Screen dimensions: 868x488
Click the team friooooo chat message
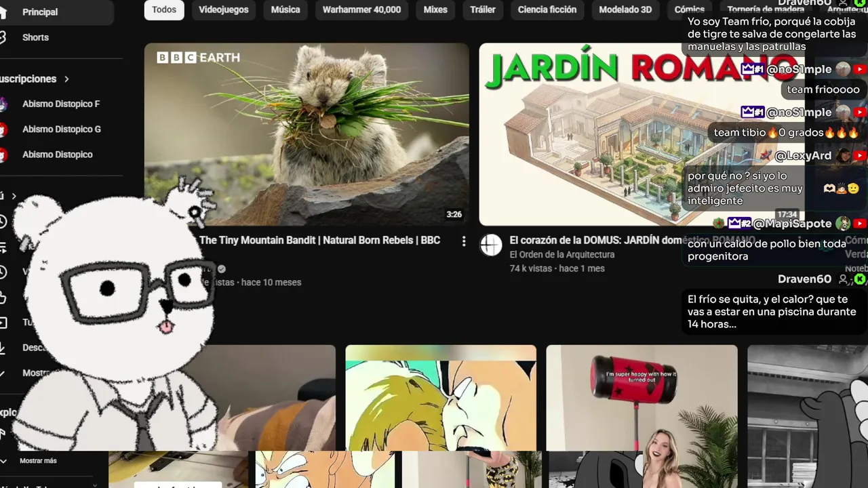(x=823, y=89)
